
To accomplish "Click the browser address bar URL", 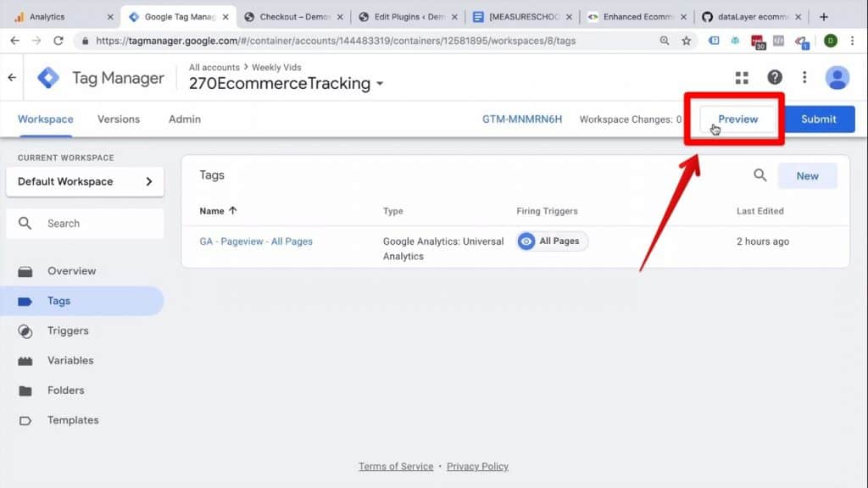I will tap(336, 41).
